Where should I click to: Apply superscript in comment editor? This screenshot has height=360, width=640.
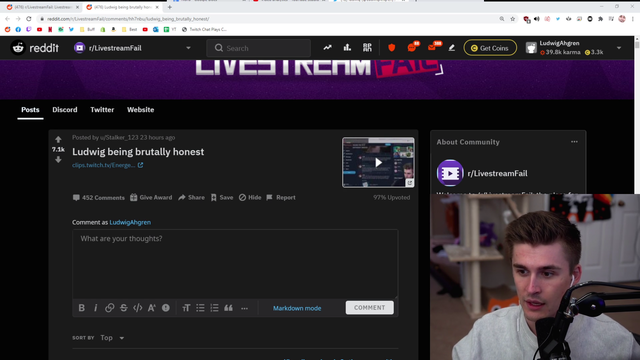[151, 308]
